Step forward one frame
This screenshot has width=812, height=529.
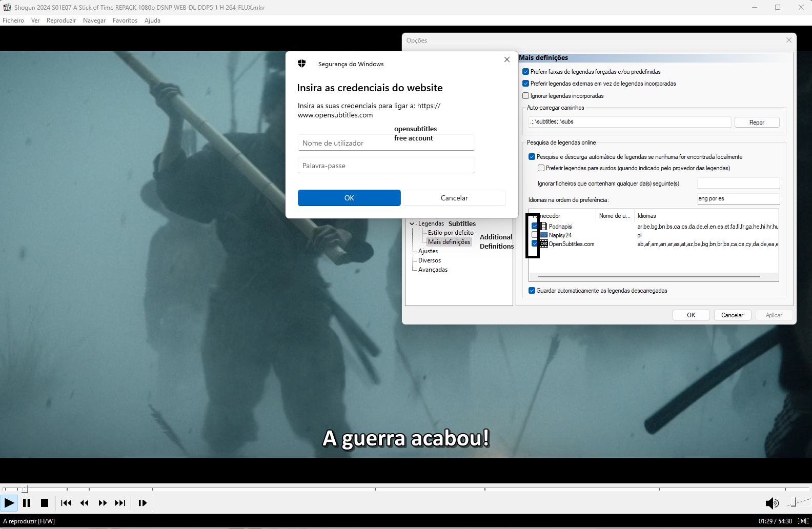[143, 503]
